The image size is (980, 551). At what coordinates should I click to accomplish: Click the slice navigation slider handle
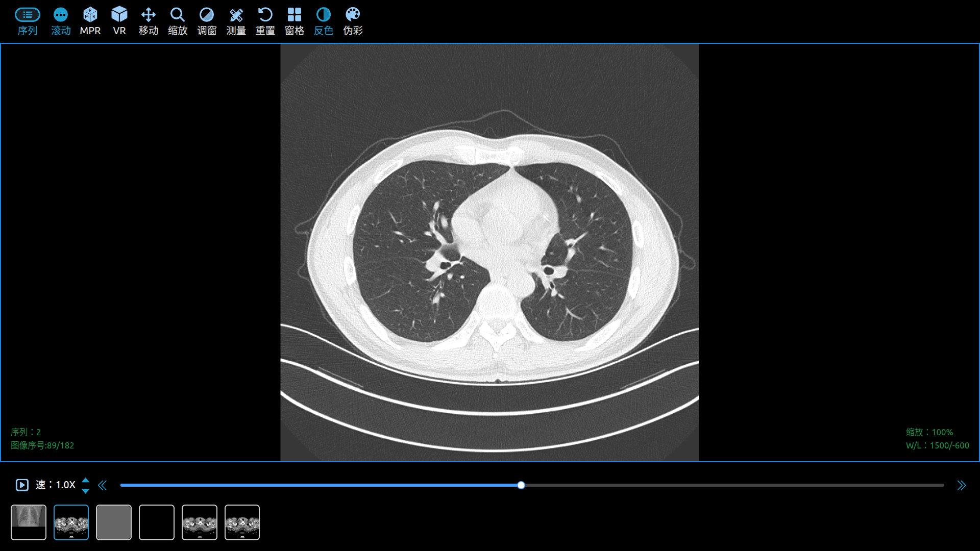pyautogui.click(x=521, y=485)
